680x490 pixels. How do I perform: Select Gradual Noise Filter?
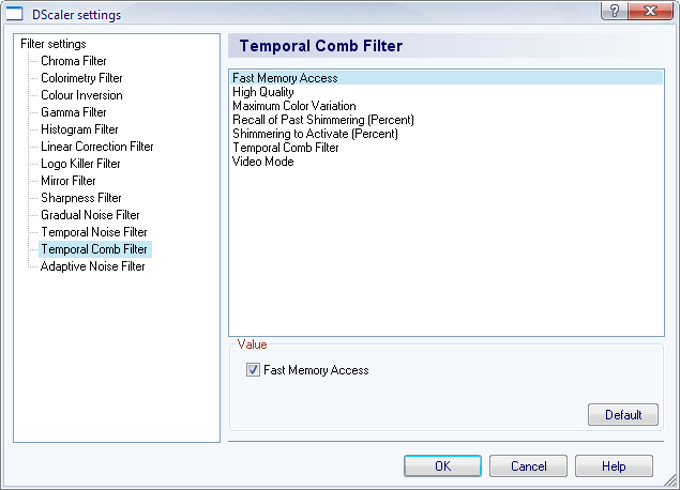90,215
